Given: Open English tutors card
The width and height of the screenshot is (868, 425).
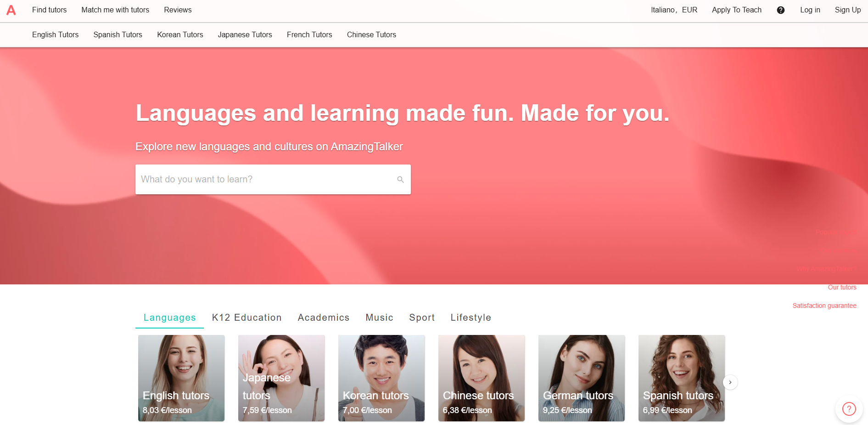Looking at the screenshot, I should (181, 378).
